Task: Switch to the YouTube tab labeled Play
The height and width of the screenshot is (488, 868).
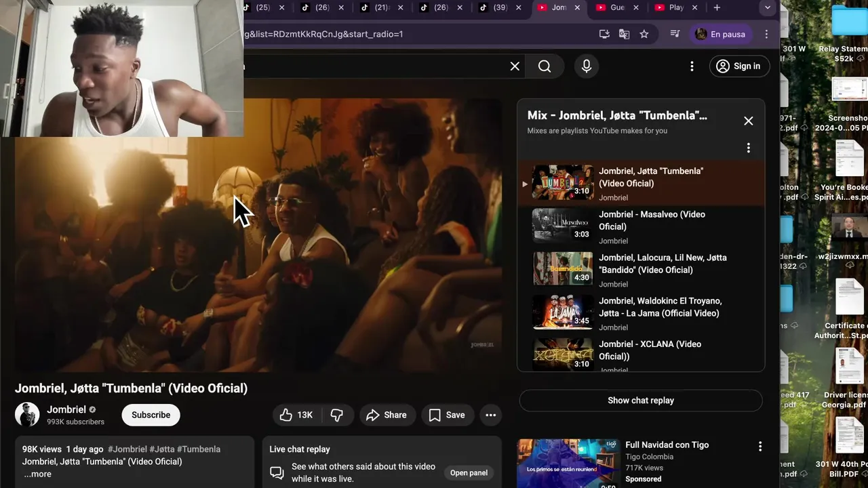Action: pos(676,7)
